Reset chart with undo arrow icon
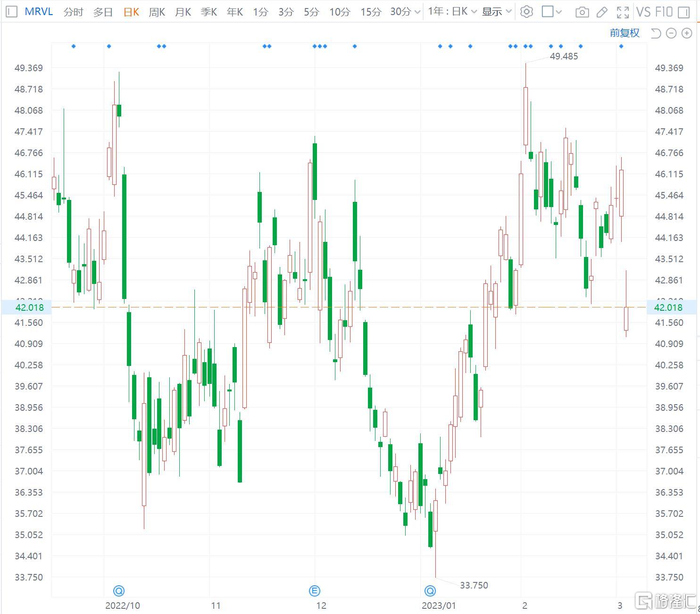 pos(656,33)
